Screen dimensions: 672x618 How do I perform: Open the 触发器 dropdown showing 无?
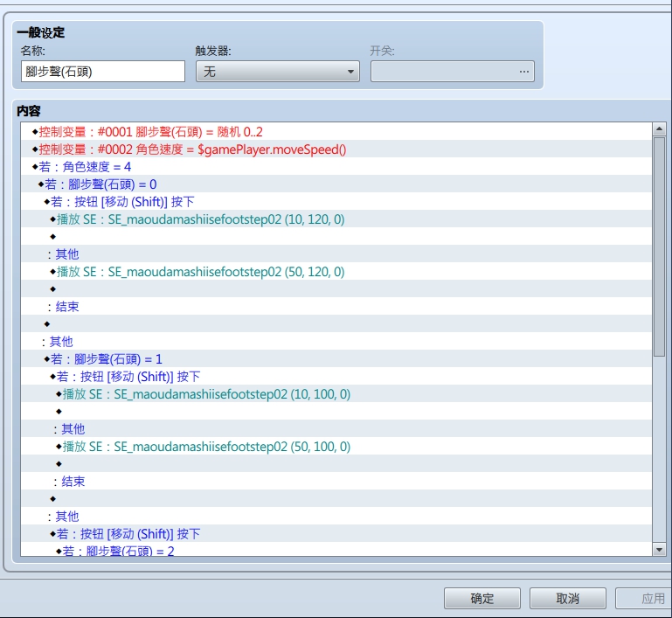277,71
